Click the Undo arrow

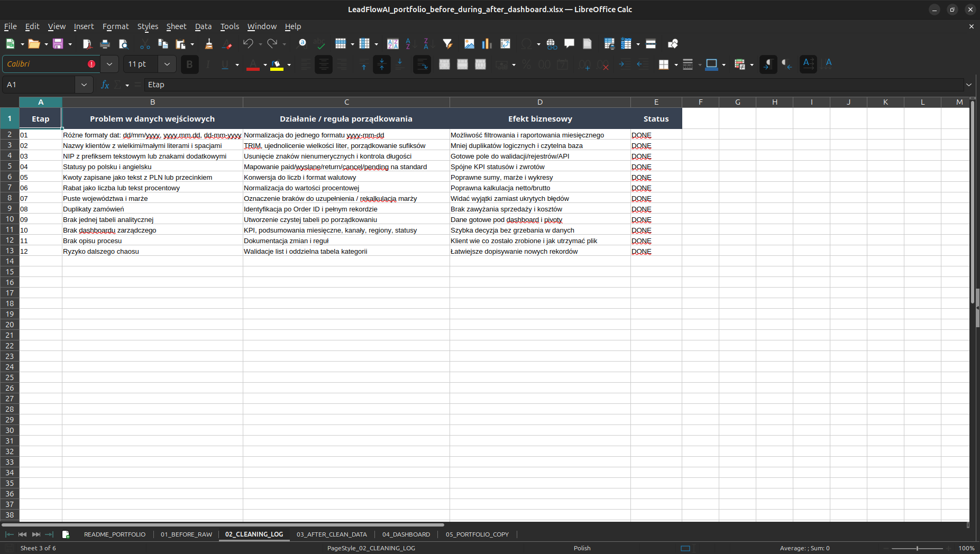pyautogui.click(x=248, y=44)
